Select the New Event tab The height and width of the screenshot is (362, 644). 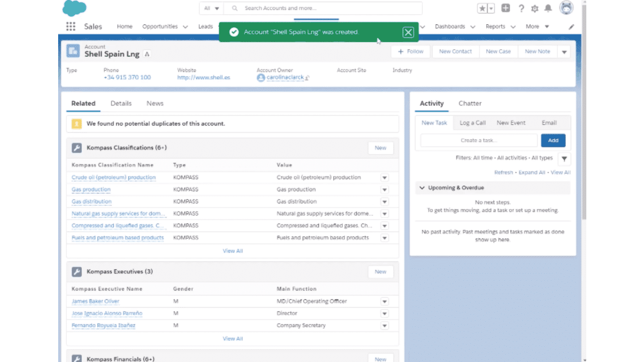coord(511,123)
